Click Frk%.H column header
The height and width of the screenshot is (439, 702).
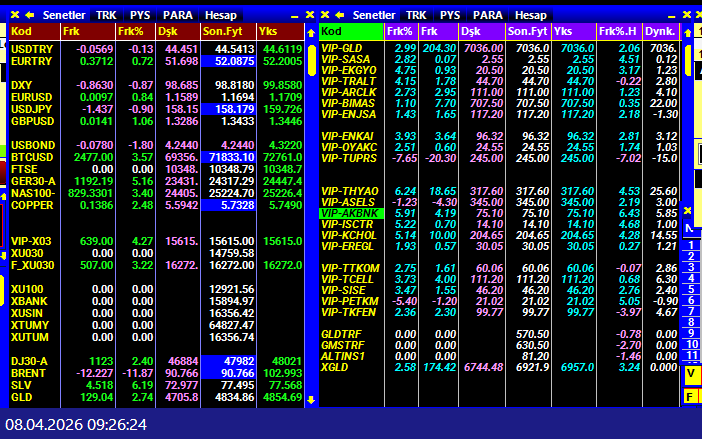tap(619, 31)
